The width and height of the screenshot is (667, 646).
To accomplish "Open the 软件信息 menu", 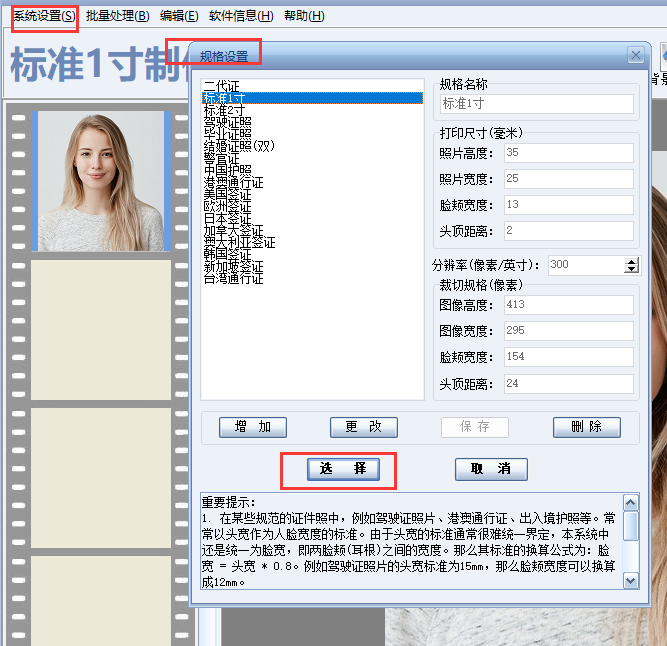I will point(241,16).
